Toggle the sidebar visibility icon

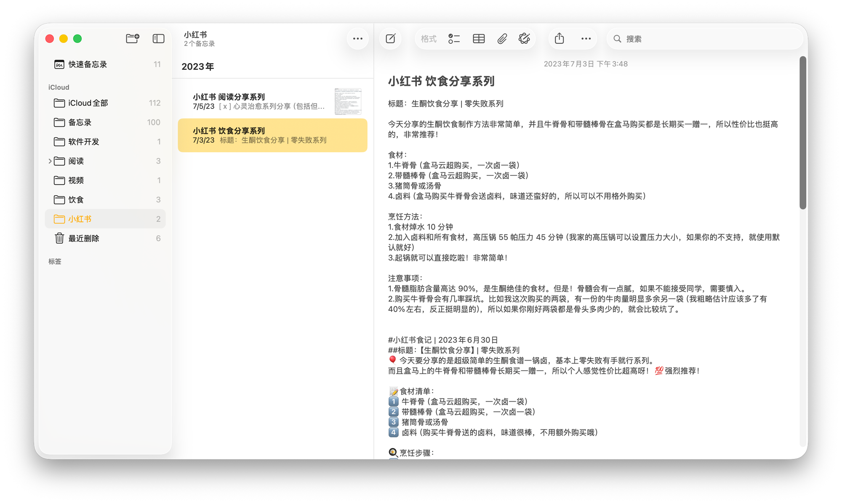[158, 39]
